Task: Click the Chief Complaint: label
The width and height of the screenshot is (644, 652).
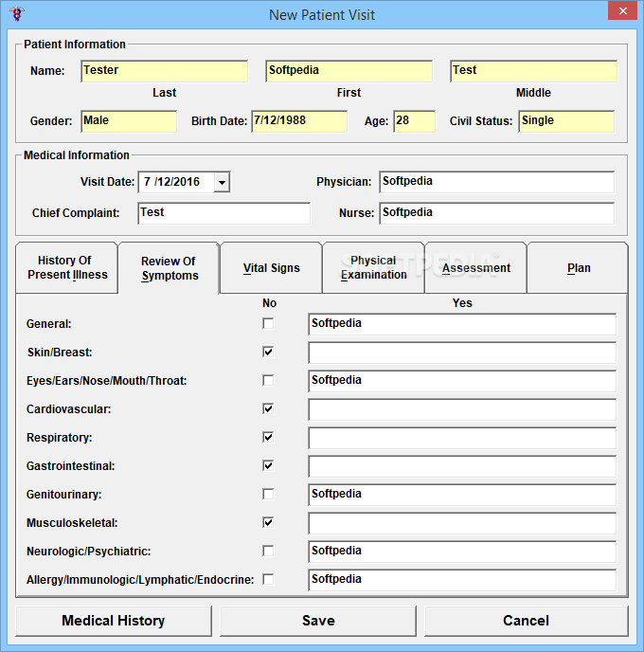Action: tap(76, 213)
